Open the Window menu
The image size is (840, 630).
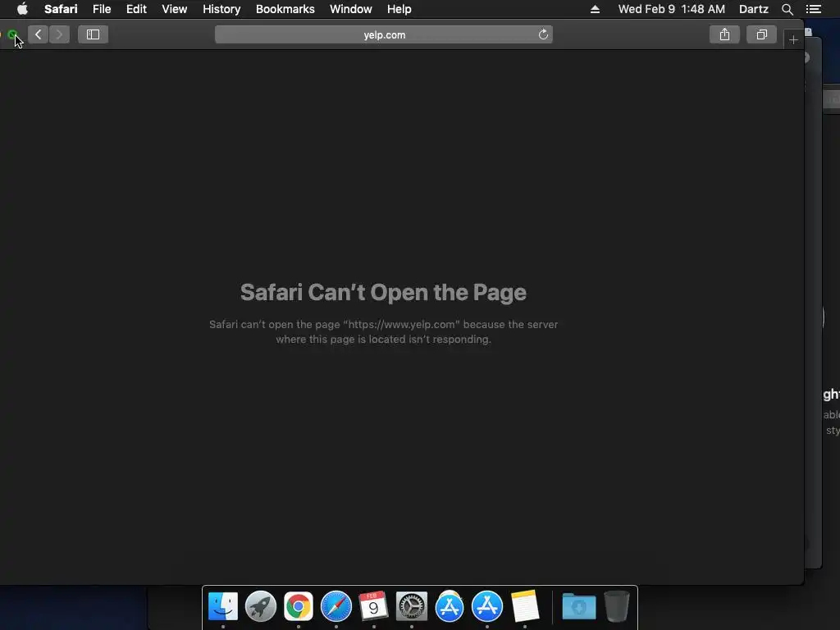coord(351,9)
